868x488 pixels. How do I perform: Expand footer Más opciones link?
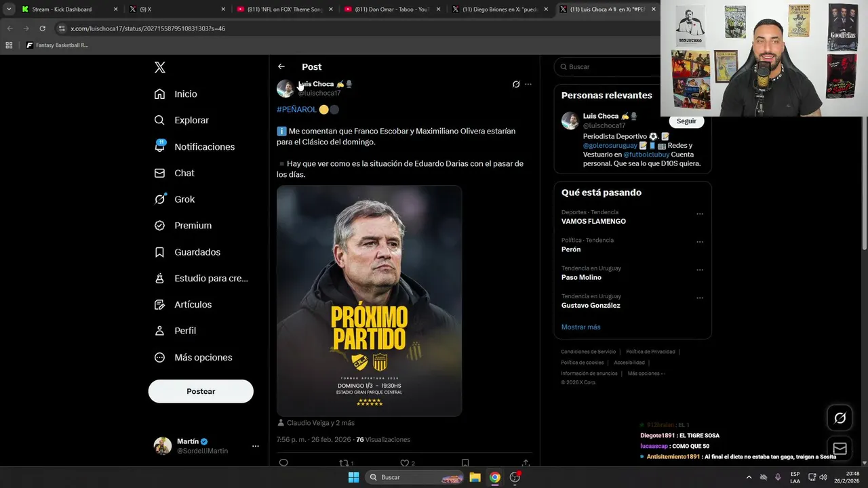coord(646,373)
